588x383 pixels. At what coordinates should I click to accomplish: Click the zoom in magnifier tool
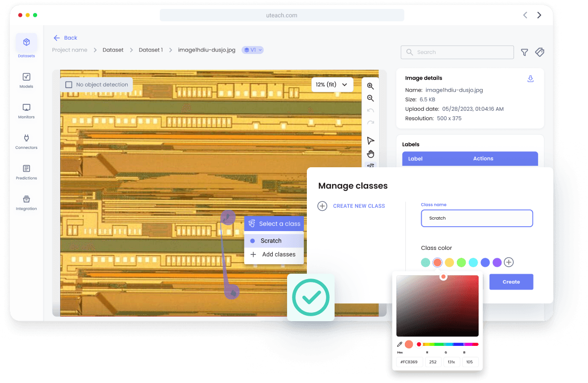click(370, 86)
